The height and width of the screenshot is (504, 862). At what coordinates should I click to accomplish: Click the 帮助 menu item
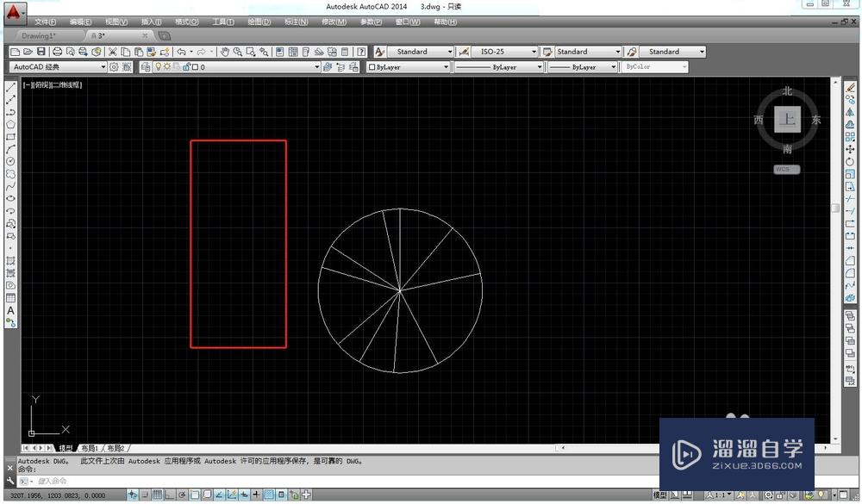click(x=445, y=22)
